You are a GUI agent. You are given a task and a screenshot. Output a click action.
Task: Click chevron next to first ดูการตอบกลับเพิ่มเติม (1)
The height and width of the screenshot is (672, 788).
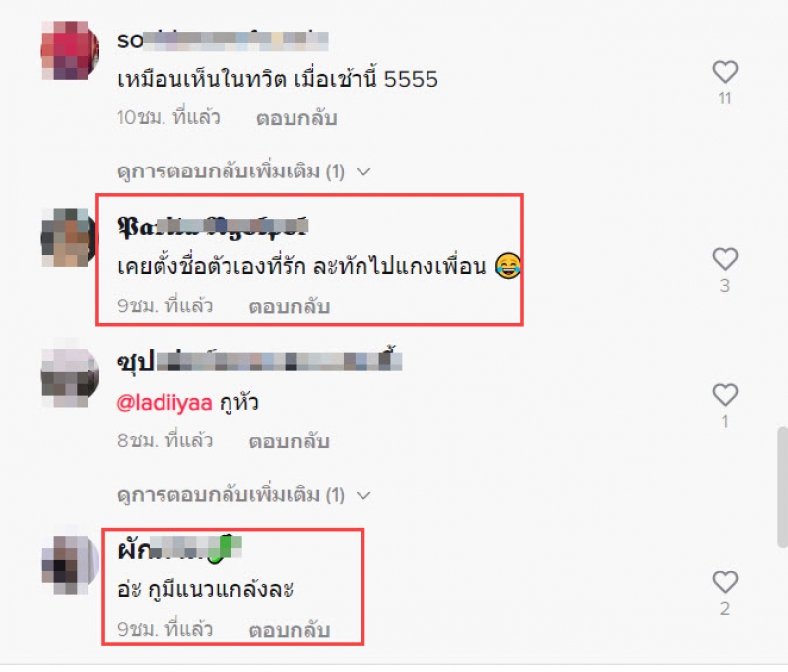[363, 172]
